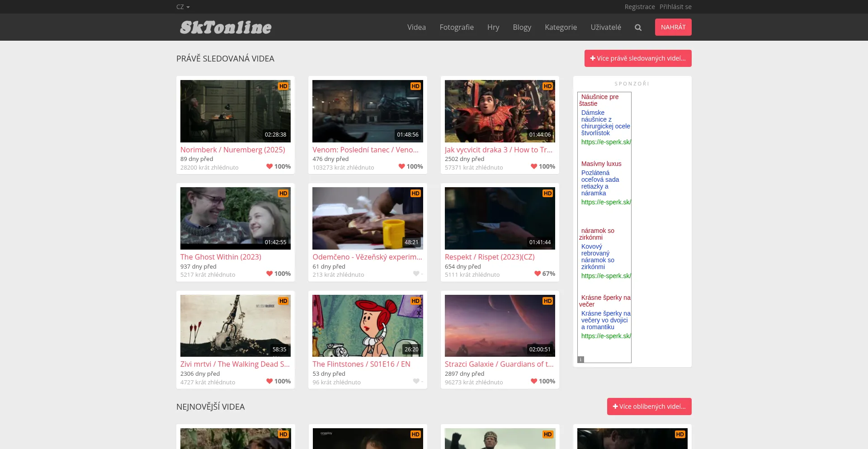Click HD badge on Norimberk thumbnail

pyautogui.click(x=283, y=86)
